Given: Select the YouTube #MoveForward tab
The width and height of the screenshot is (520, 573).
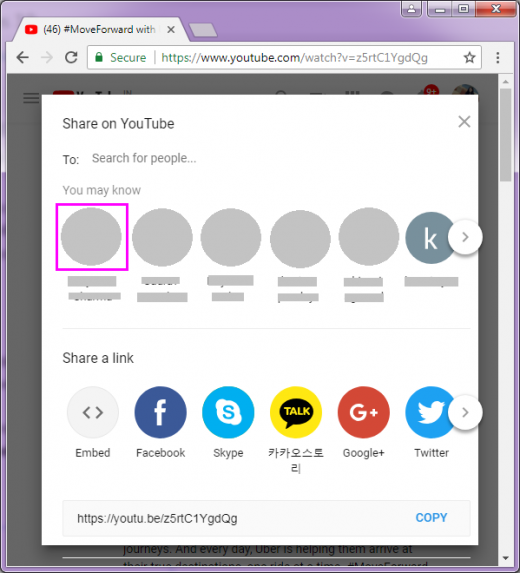Looking at the screenshot, I should pyautogui.click(x=99, y=30).
